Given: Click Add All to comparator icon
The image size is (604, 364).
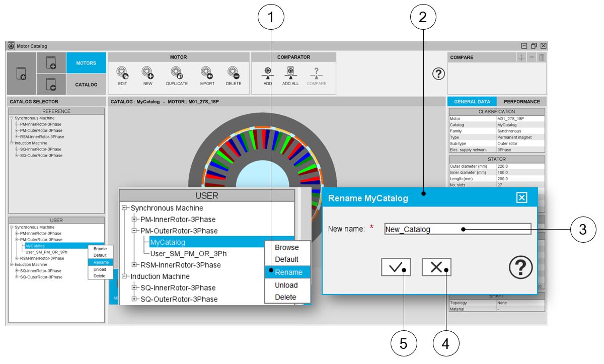Looking at the screenshot, I should [290, 72].
